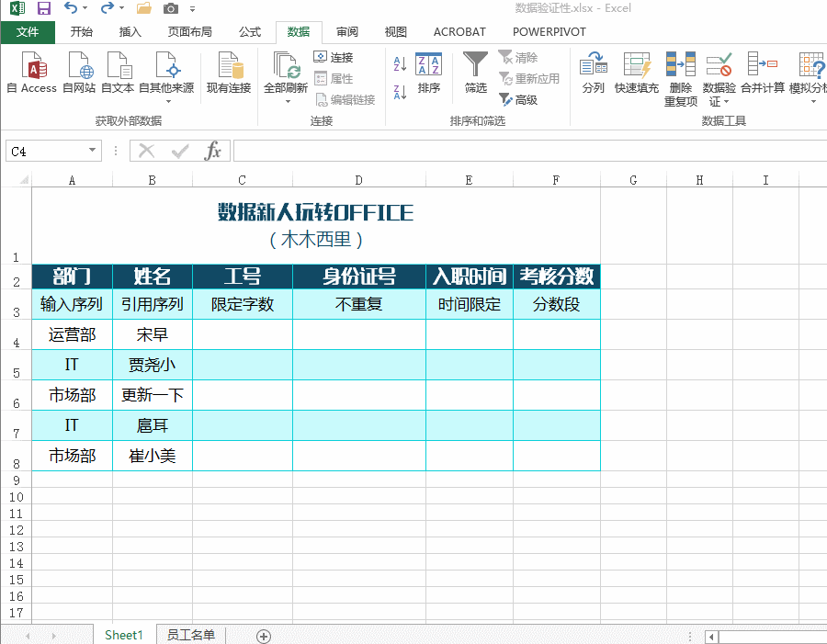Click the Save icon in quick access toolbar

pos(44,8)
